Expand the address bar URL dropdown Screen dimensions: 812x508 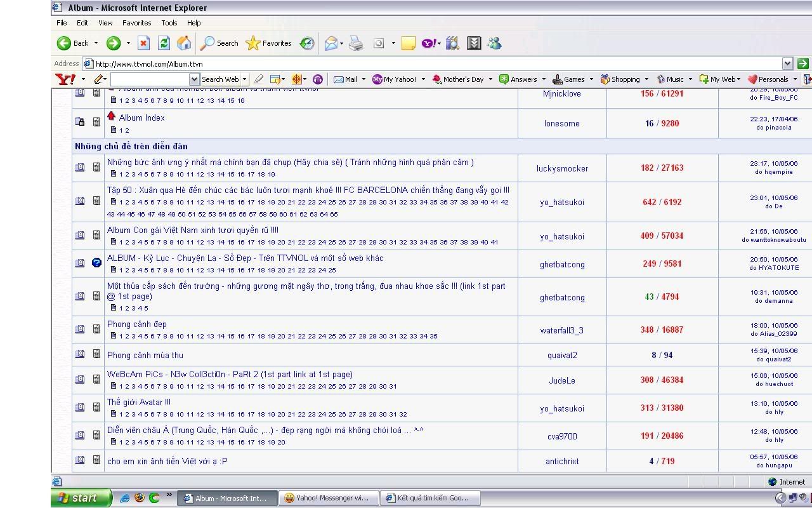click(x=787, y=63)
